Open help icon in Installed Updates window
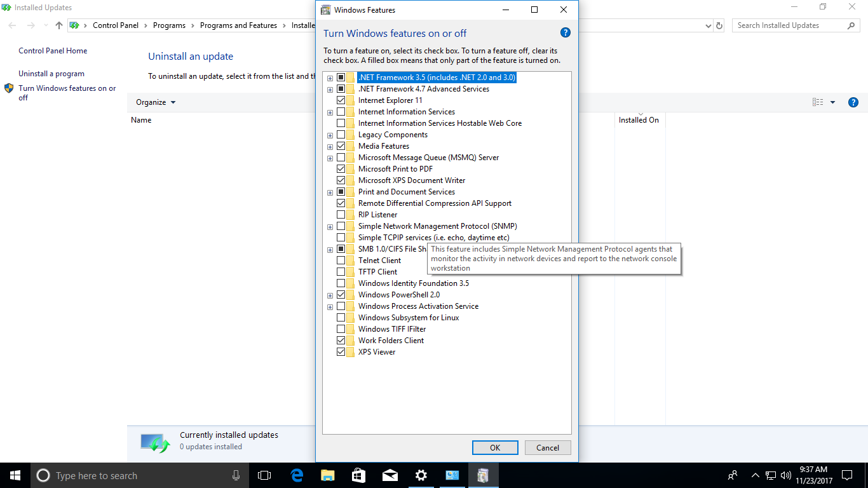 click(x=853, y=102)
